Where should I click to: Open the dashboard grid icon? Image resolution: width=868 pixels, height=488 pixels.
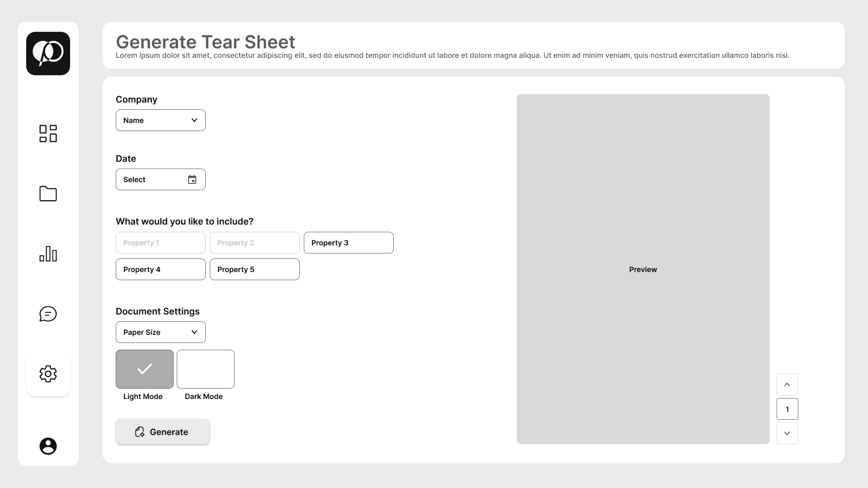[48, 133]
